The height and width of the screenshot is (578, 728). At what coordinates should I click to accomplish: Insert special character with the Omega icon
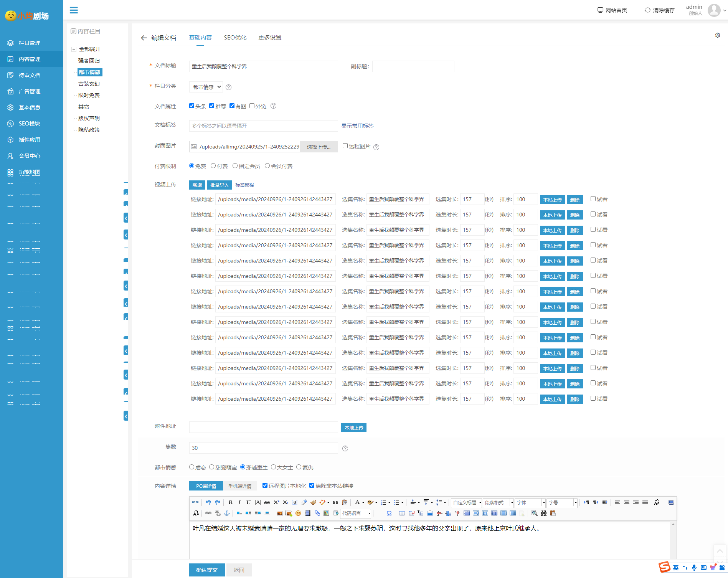(389, 513)
